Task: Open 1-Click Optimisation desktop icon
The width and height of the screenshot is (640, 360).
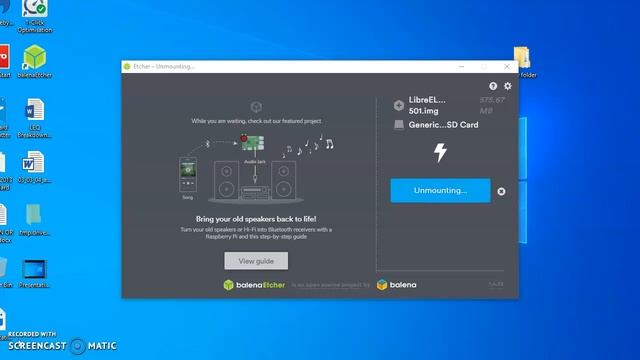Action: tap(35, 16)
